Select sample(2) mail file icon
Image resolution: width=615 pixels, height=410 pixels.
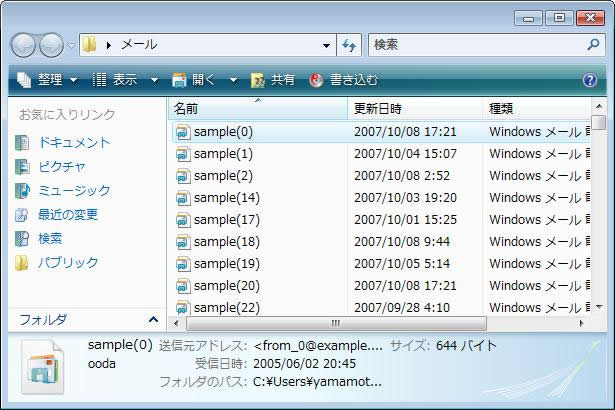183,176
